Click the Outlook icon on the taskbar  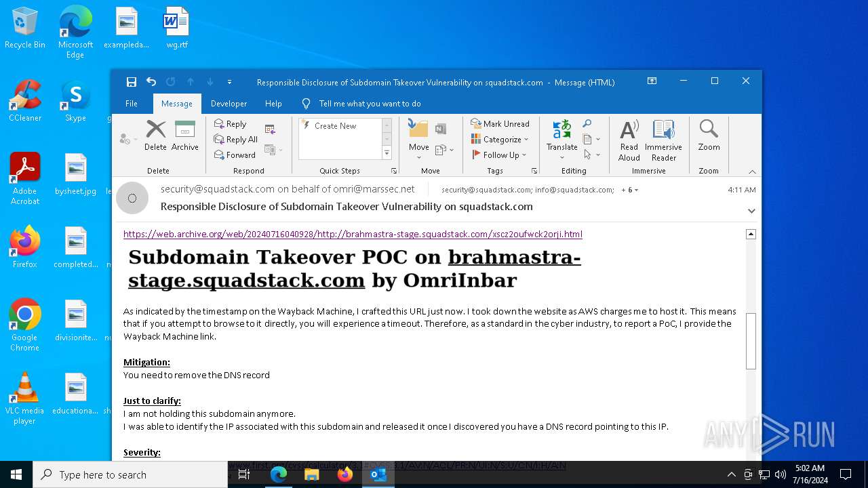pyautogui.click(x=378, y=474)
